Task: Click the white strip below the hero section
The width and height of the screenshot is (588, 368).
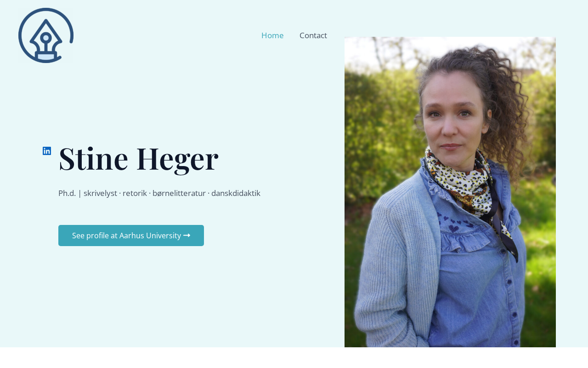Action: click(294, 357)
